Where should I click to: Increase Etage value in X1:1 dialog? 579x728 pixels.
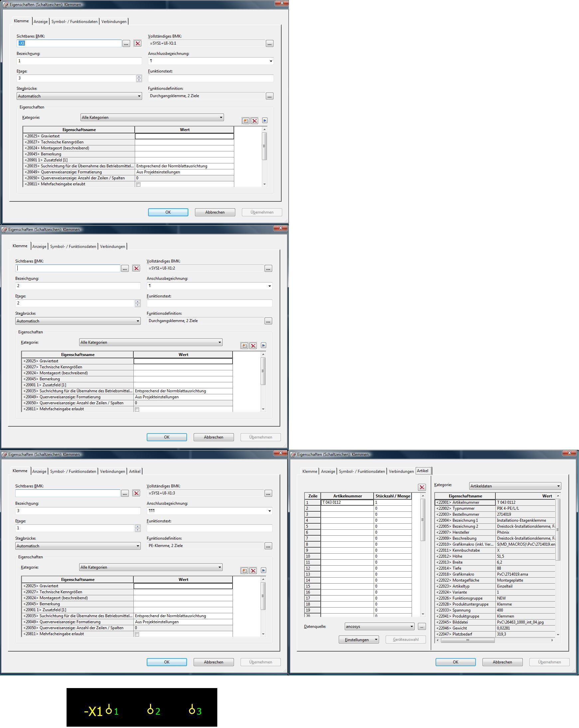[x=139, y=77]
